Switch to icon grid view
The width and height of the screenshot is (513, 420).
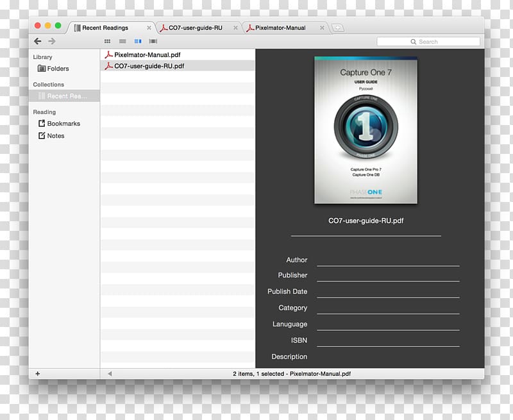pyautogui.click(x=107, y=41)
